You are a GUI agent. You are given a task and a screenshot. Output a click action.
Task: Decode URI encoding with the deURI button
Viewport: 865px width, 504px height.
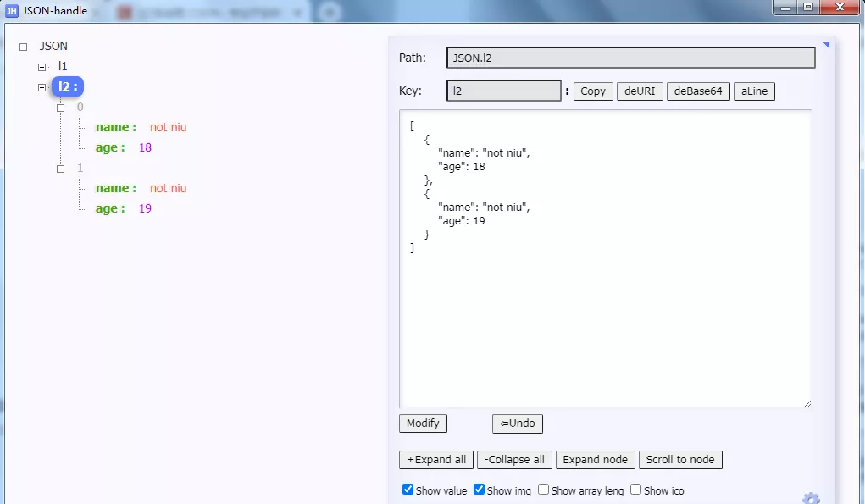(x=640, y=91)
